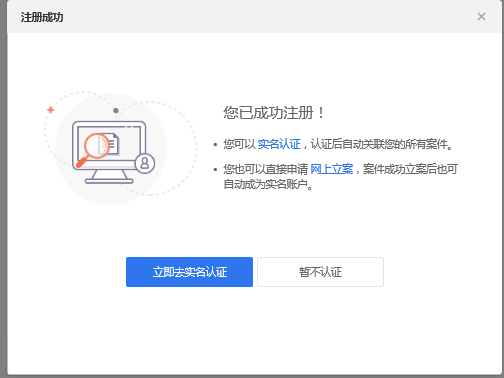The height and width of the screenshot is (378, 504).
Task: Click the 立即去实名认证 button
Action: click(x=189, y=272)
